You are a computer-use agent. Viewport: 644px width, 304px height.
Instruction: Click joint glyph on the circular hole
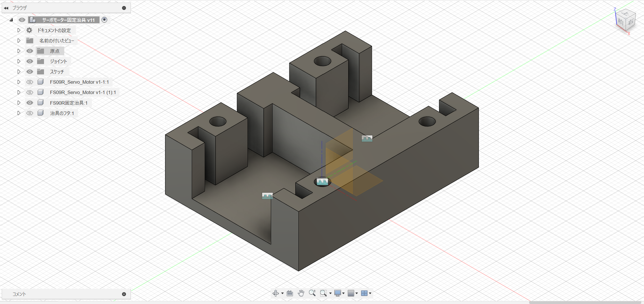coord(322,182)
